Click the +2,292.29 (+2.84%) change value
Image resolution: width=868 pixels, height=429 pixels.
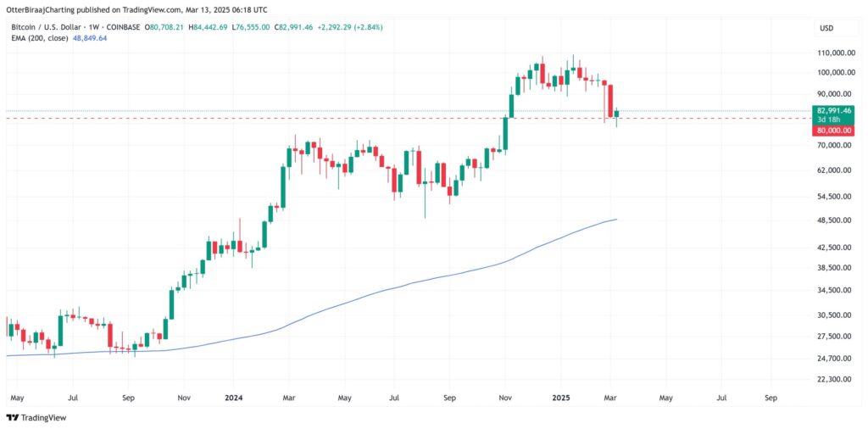coord(349,27)
